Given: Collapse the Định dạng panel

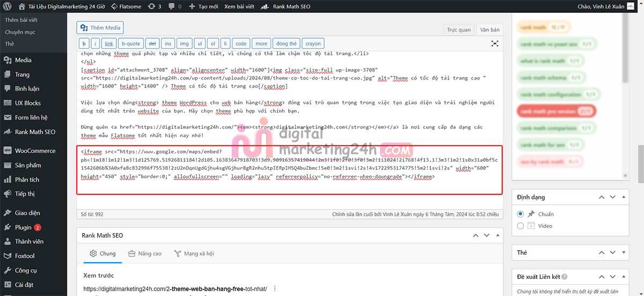Looking at the screenshot, I should (x=623, y=198).
